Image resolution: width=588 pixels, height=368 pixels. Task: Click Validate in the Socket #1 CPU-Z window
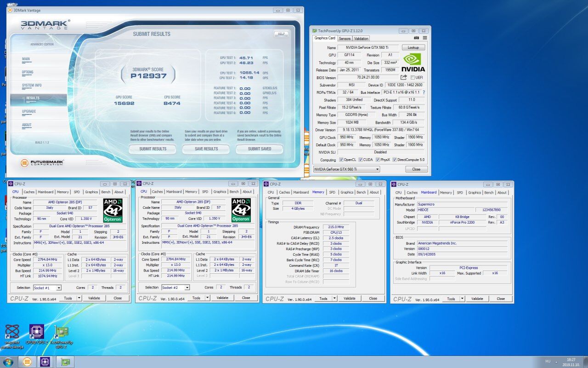(x=94, y=298)
